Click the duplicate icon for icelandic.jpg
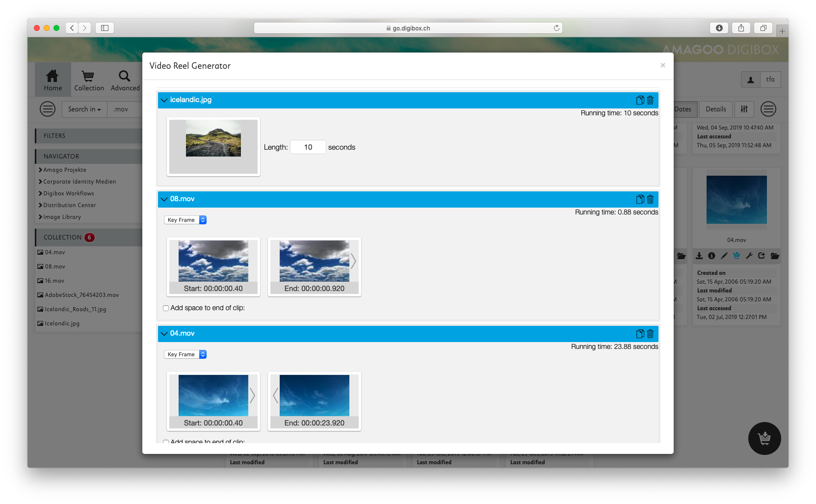 pyautogui.click(x=640, y=100)
